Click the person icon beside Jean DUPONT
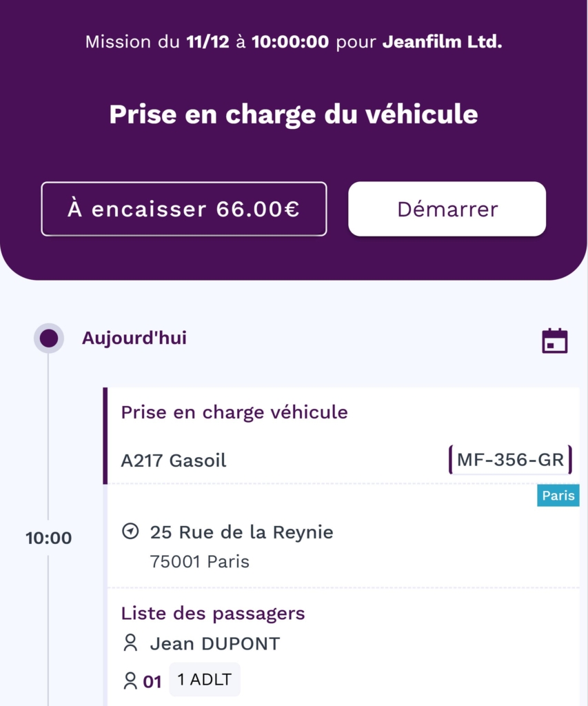 (x=130, y=644)
